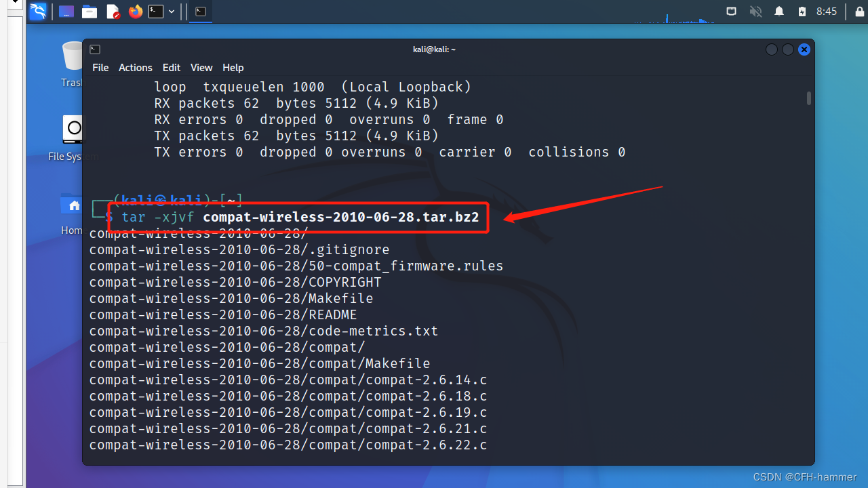Viewport: 868px width, 488px height.
Task: Click the .gitignore output line
Action: pyautogui.click(x=239, y=249)
